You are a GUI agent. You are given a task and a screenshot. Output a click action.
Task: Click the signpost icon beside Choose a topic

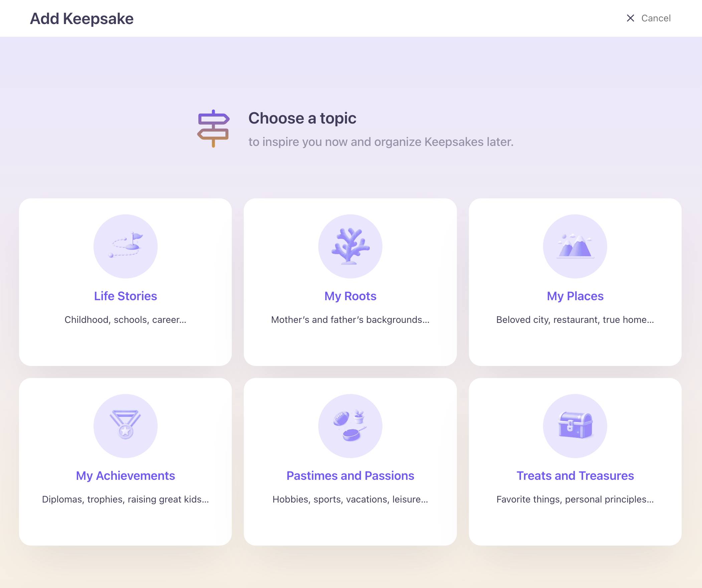(213, 128)
